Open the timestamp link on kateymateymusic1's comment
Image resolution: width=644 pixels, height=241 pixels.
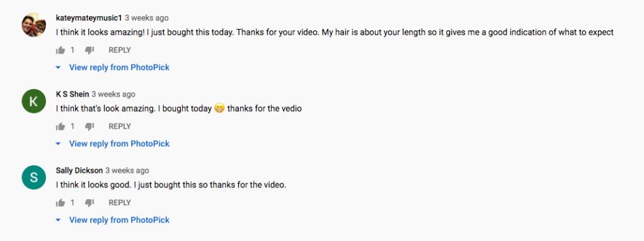(147, 18)
